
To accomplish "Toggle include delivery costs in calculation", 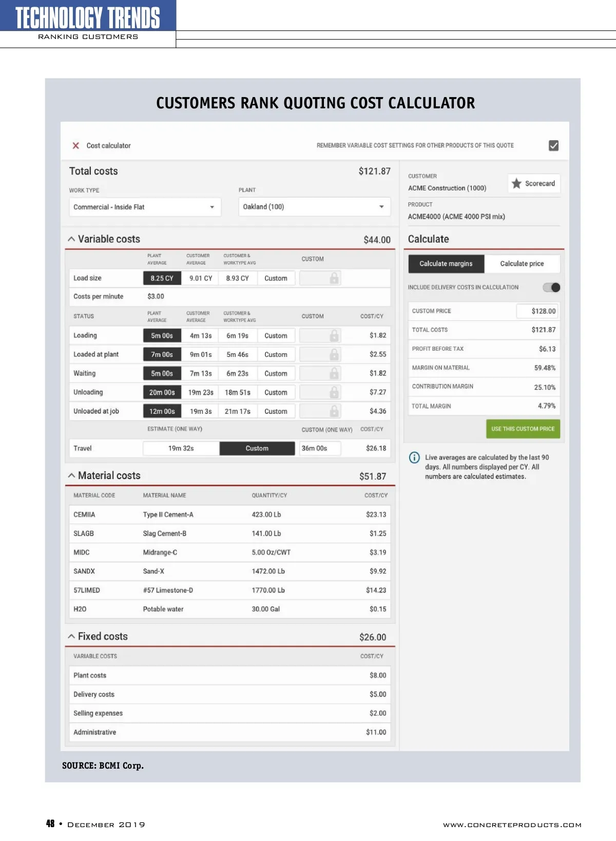I will pos(552,288).
